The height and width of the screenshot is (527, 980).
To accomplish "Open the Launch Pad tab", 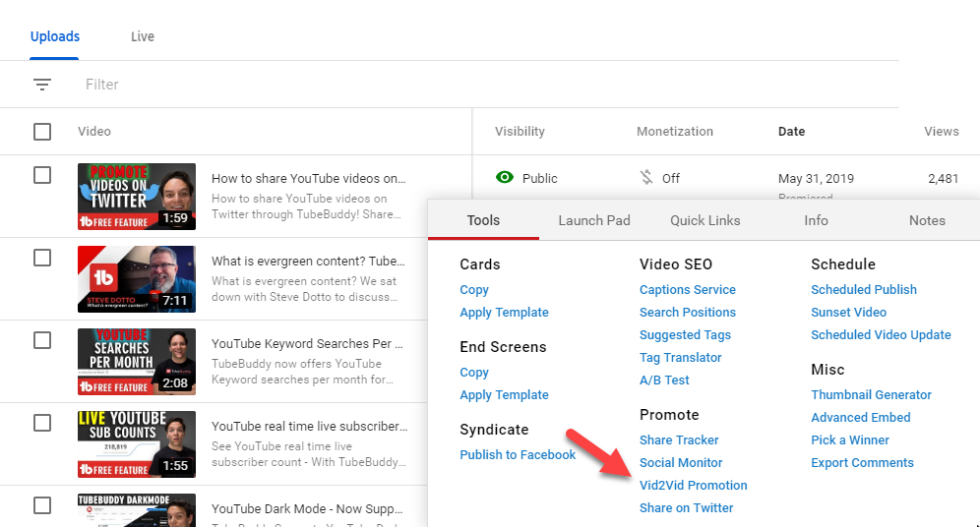I will coord(594,220).
